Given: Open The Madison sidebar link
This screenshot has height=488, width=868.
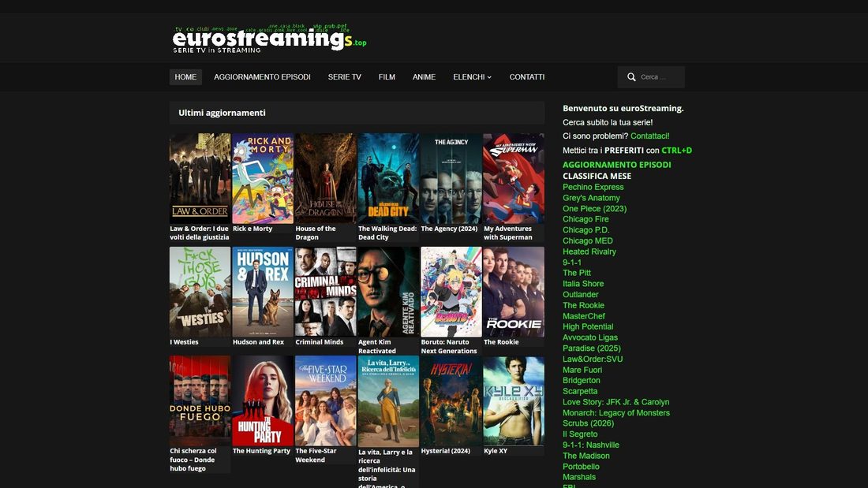Looking at the screenshot, I should (x=586, y=456).
